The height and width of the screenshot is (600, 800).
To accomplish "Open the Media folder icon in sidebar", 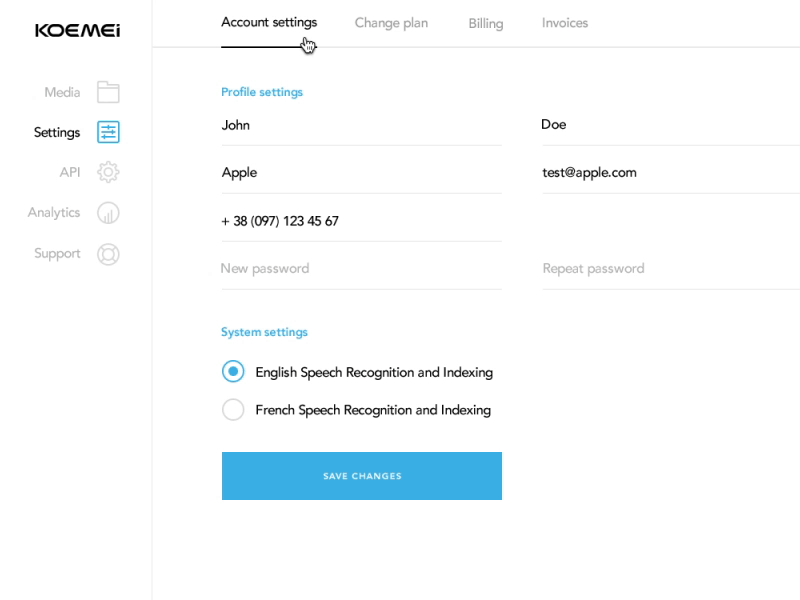I will (108, 91).
